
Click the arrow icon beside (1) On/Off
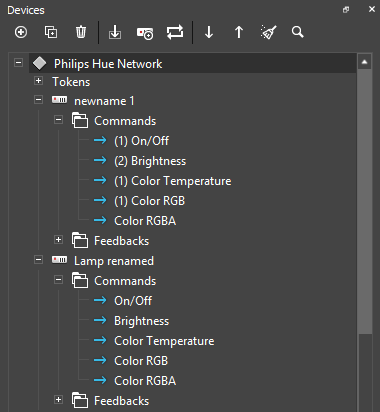[x=100, y=140]
